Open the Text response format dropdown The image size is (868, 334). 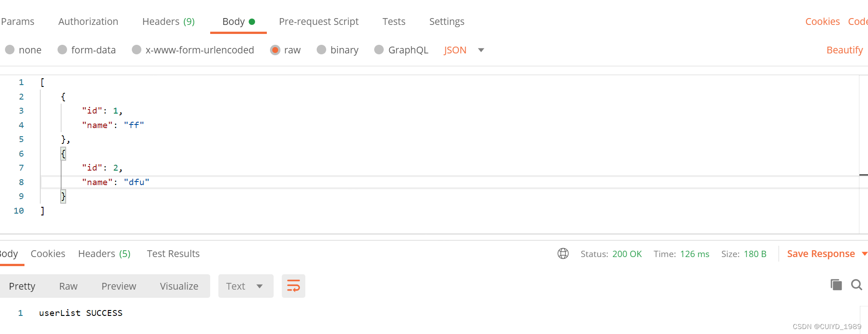coord(245,286)
